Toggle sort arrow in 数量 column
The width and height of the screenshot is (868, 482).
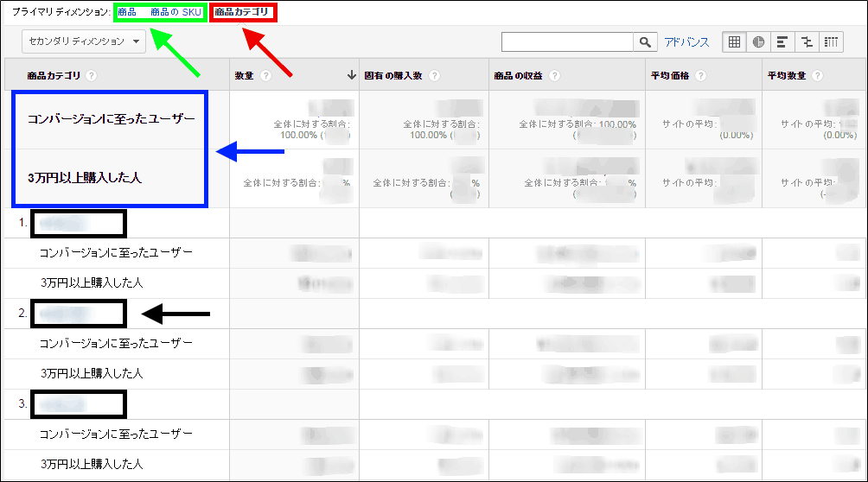[x=351, y=75]
